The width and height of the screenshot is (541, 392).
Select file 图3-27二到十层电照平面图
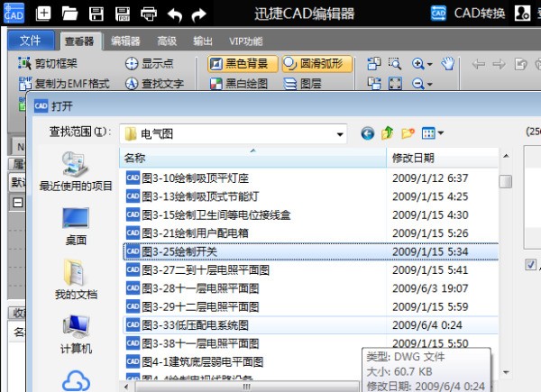(197, 270)
